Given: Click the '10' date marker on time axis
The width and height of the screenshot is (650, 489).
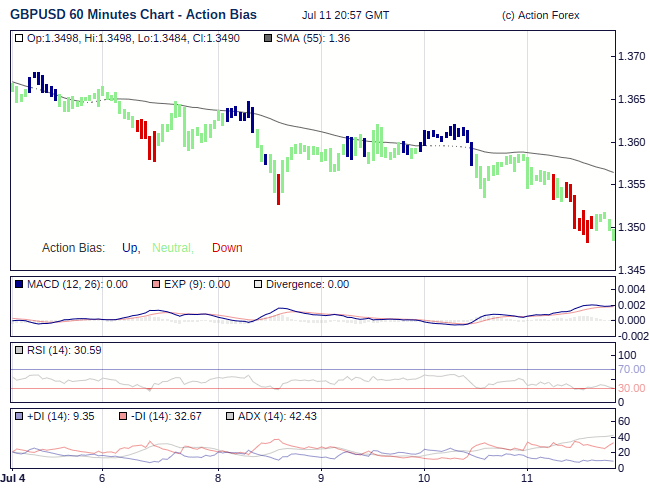Looking at the screenshot, I should pos(423,478).
